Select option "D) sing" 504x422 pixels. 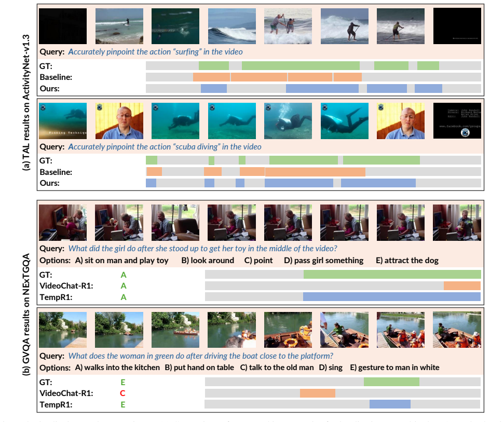coord(331,367)
